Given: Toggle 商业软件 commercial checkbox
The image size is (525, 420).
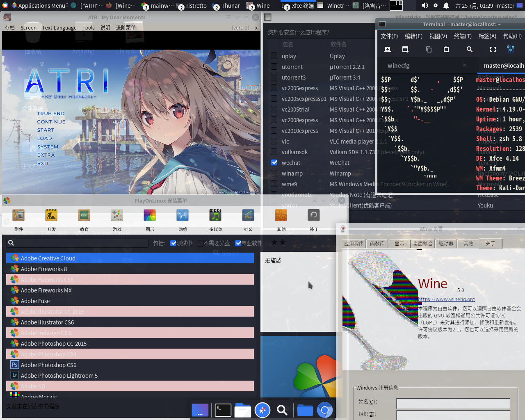Looking at the screenshot, I should (238, 243).
